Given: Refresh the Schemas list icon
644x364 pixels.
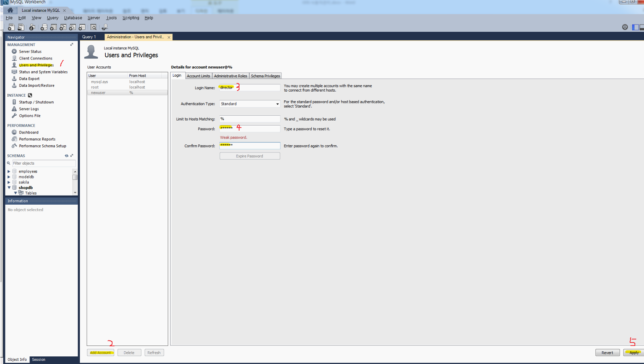Looking at the screenshot, I should coord(66,156).
